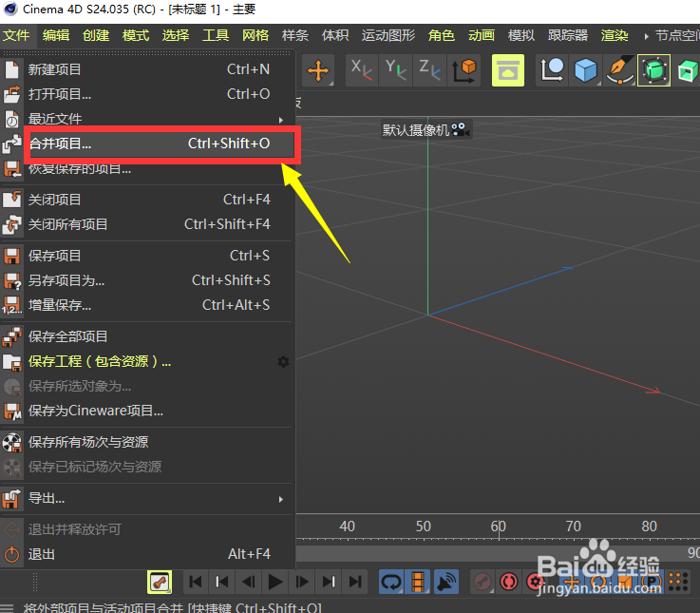Choose 新建项目 from File menu
This screenshot has height=613, width=700.
tap(147, 69)
